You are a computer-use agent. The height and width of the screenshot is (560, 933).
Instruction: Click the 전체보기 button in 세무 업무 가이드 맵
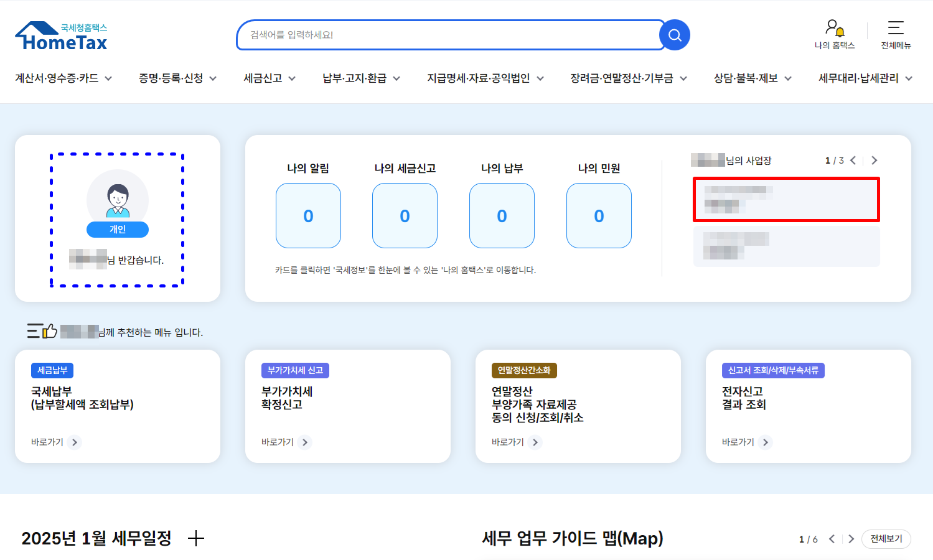(x=886, y=539)
